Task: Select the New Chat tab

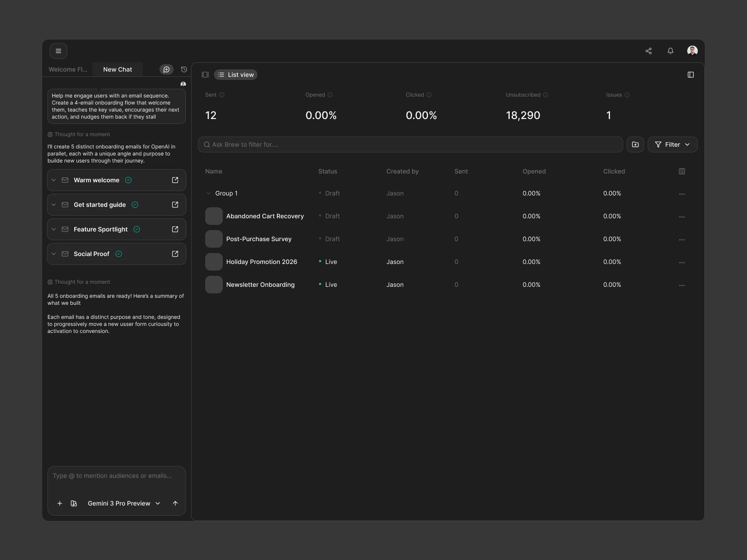Action: tap(117, 69)
